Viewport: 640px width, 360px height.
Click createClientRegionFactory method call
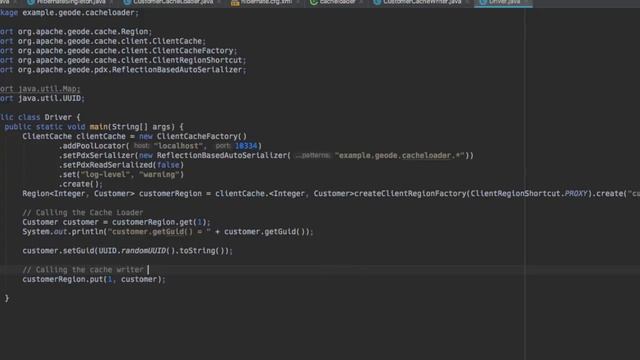tap(410, 193)
